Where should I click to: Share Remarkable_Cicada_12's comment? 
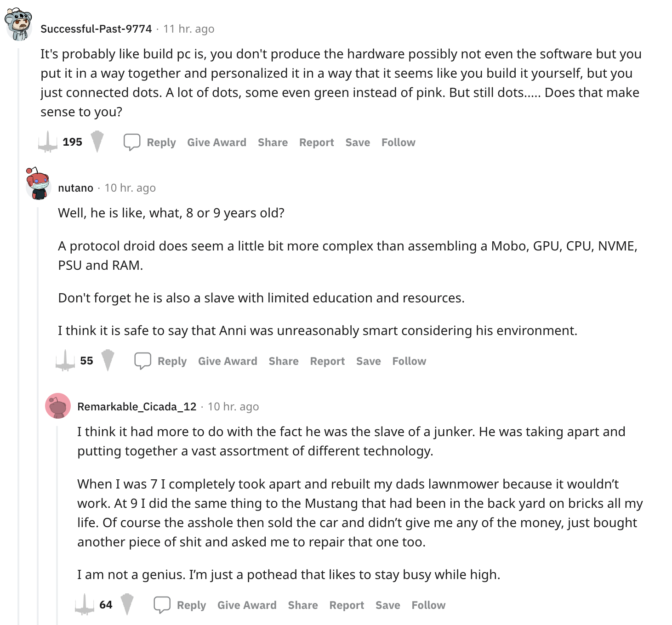(x=303, y=605)
